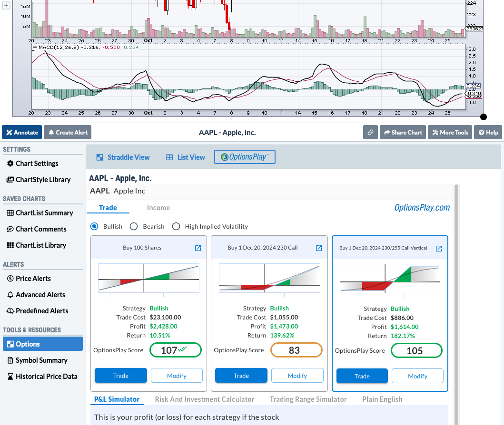Viewport: 504px width, 425px height.
Task: Pop out the 230 Call card
Action: click(319, 248)
